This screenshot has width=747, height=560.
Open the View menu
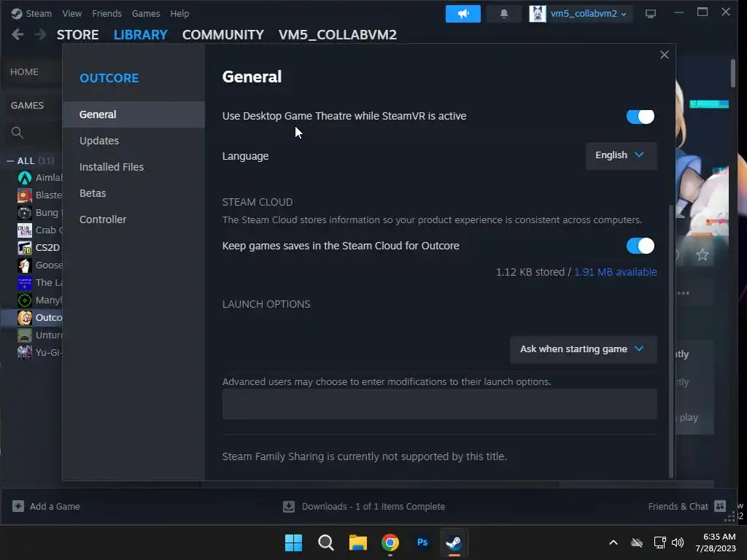[x=71, y=13]
